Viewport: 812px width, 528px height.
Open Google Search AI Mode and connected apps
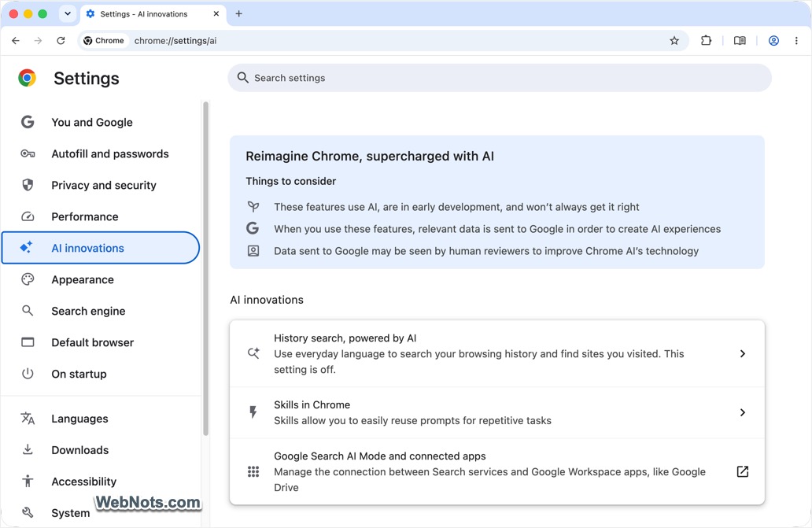coord(497,471)
